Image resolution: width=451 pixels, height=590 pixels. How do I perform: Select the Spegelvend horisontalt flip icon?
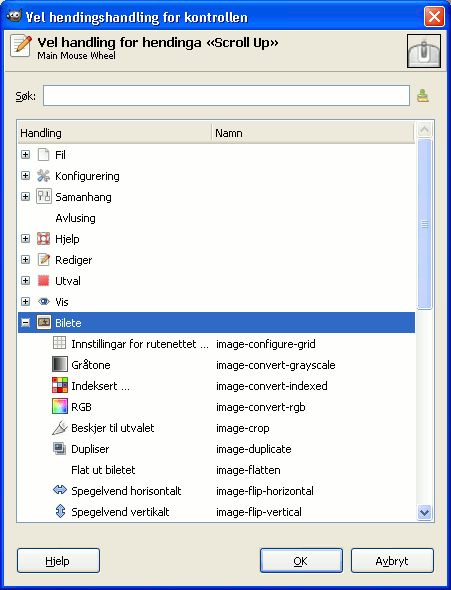coord(59,490)
